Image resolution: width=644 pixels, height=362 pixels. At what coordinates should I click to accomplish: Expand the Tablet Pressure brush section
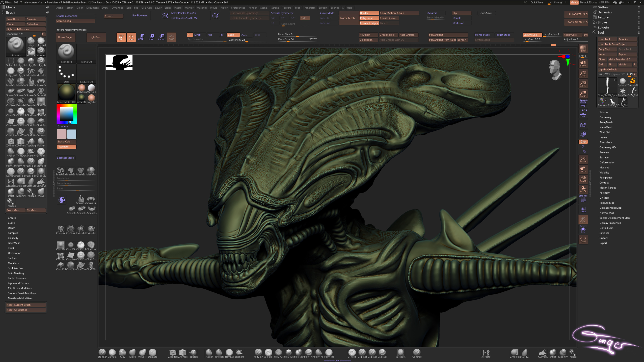click(17, 278)
